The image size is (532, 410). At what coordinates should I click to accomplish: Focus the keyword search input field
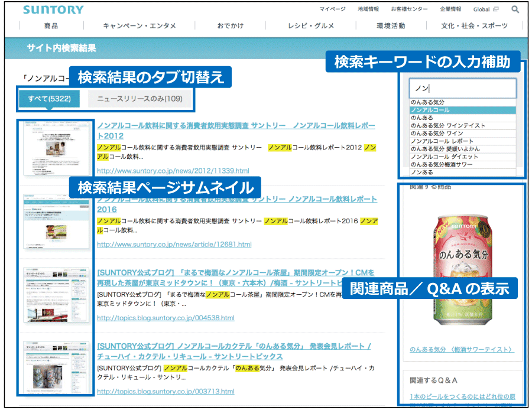(463, 89)
